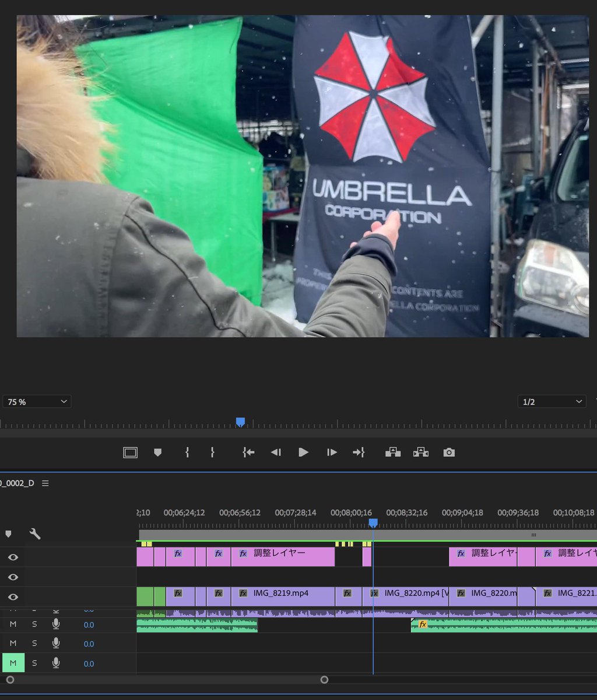Image resolution: width=597 pixels, height=700 pixels.
Task: Toggle eye on the empty middle video track
Action: tap(13, 577)
